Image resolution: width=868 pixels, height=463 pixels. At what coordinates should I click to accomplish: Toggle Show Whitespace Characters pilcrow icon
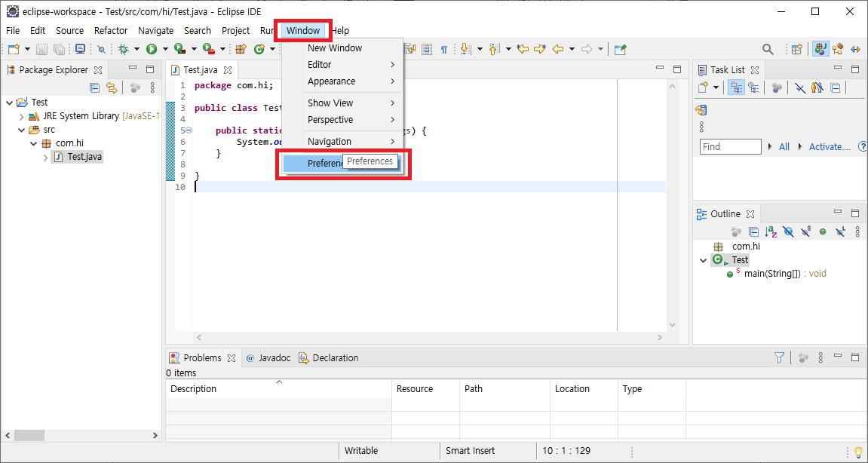click(444, 49)
